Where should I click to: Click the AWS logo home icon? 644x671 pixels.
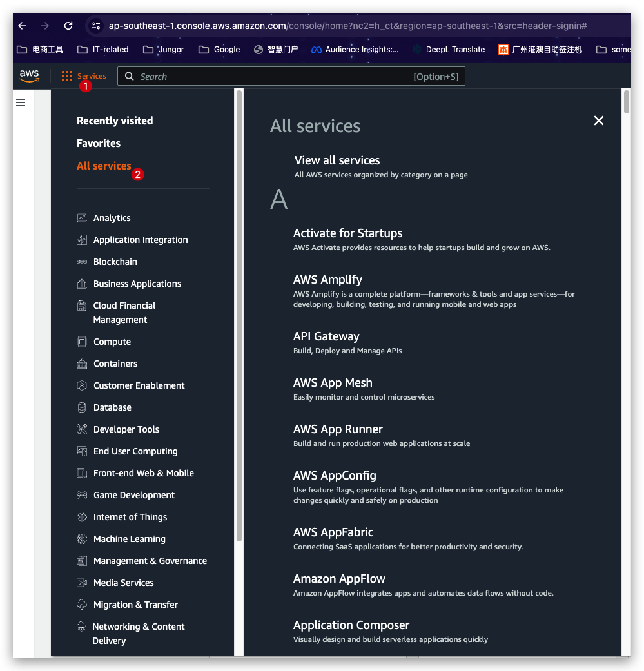pyautogui.click(x=29, y=76)
